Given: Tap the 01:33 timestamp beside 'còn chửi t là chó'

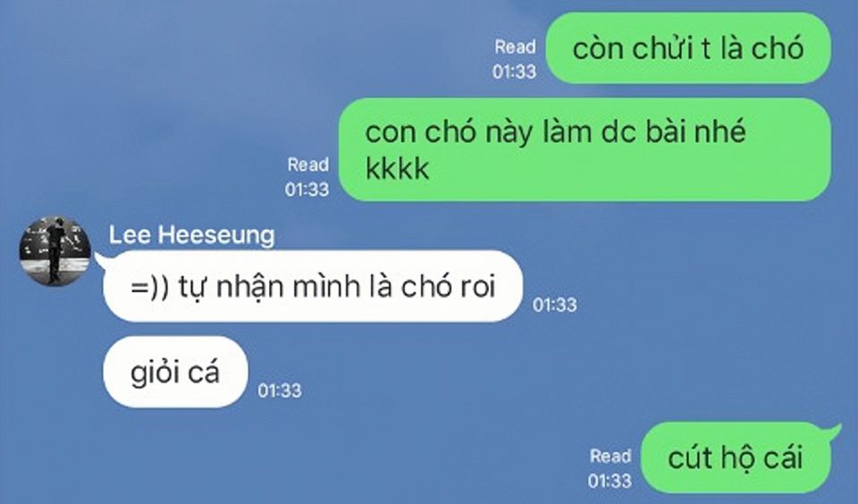Looking at the screenshot, I should pos(515,71).
